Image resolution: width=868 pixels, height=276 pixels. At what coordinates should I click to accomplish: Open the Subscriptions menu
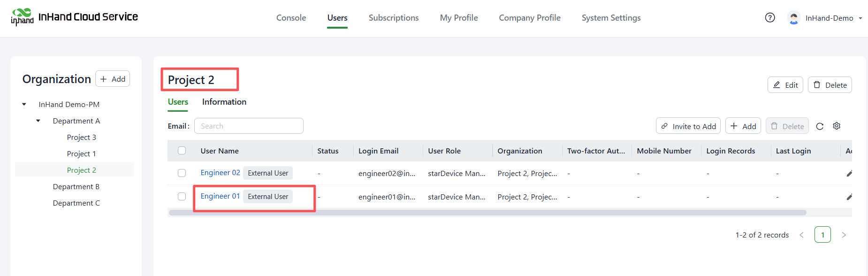tap(393, 18)
